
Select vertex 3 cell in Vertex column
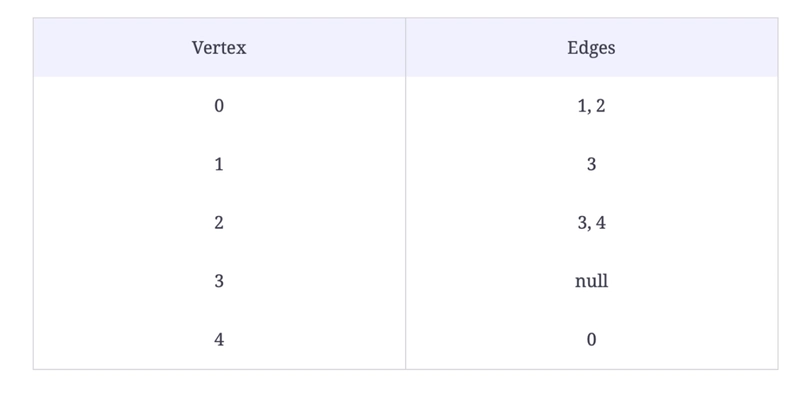point(219,281)
